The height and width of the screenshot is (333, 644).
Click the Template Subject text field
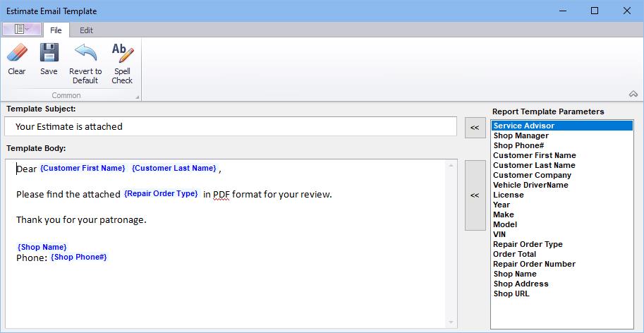click(x=231, y=127)
